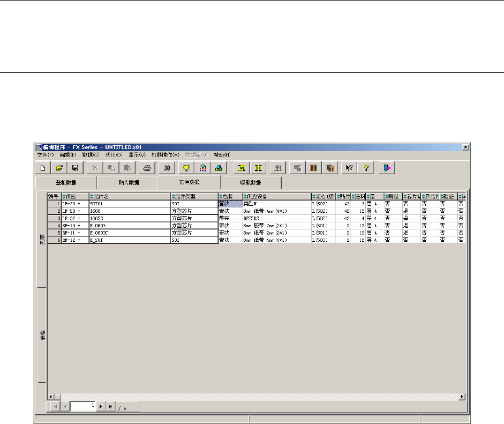Click the Save floppy disk icon
This screenshot has height=424, width=504.
click(x=75, y=168)
